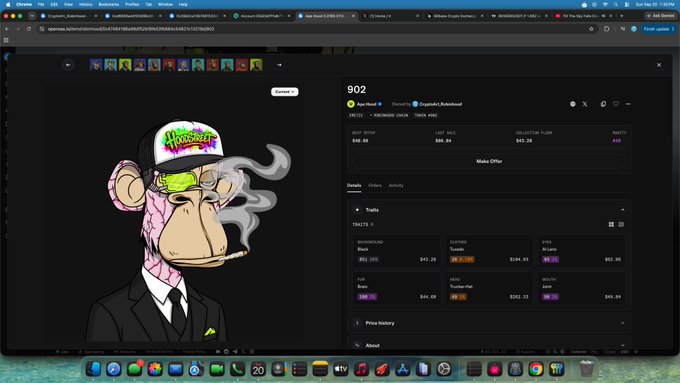Open Safari from the Dock
The width and height of the screenshot is (680, 383).
tap(114, 369)
